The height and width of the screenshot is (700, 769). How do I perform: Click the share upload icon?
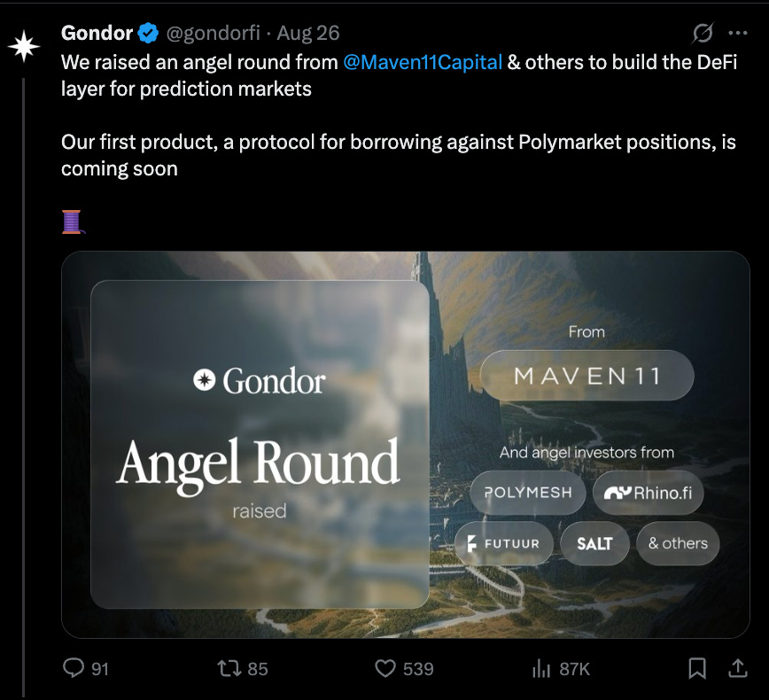tap(738, 668)
